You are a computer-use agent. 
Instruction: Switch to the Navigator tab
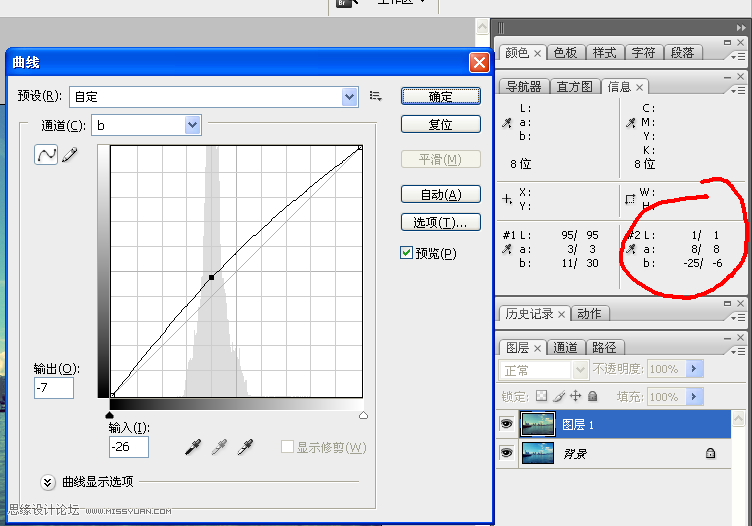click(x=523, y=86)
